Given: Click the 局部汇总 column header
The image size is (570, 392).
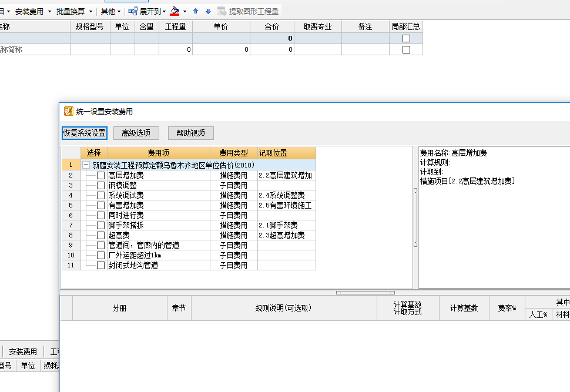Looking at the screenshot, I should pos(405,26).
